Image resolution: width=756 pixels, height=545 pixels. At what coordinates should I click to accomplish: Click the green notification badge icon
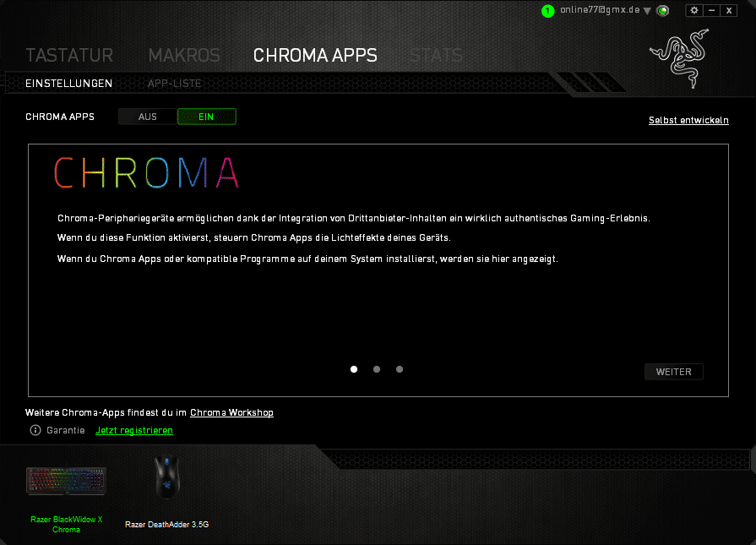coord(547,11)
